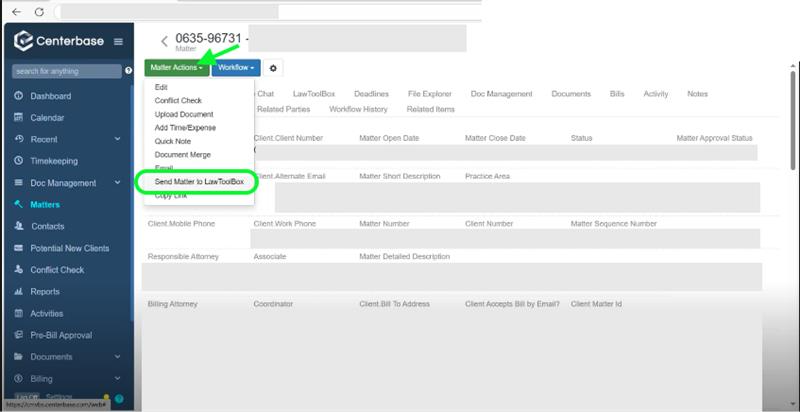Switch to the LawToolBox tab
This screenshot has width=800, height=412.
[314, 94]
